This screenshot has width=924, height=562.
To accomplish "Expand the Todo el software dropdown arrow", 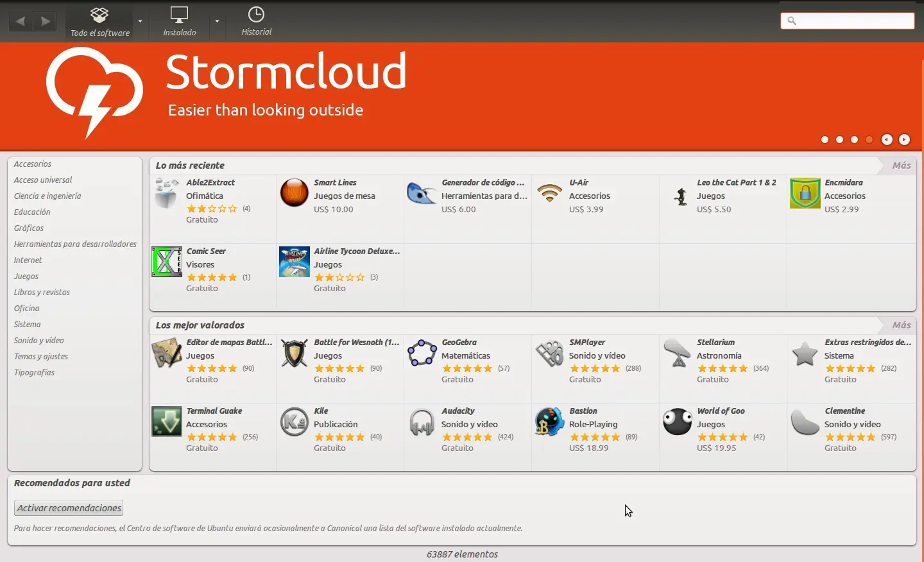I will pos(141,21).
